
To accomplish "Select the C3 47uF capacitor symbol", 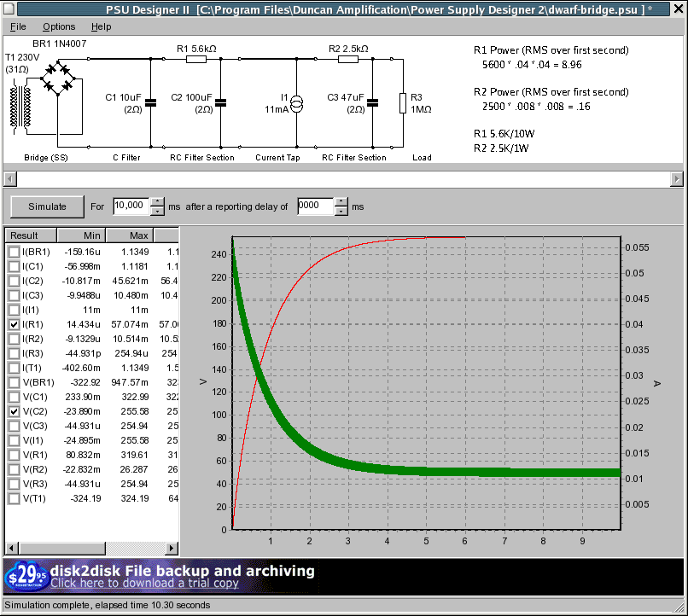I will coord(373,103).
